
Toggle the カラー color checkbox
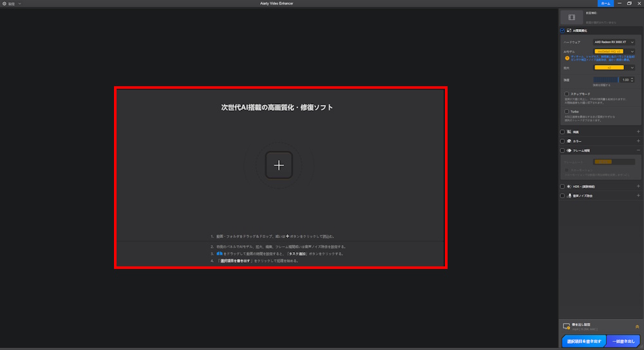coord(562,141)
